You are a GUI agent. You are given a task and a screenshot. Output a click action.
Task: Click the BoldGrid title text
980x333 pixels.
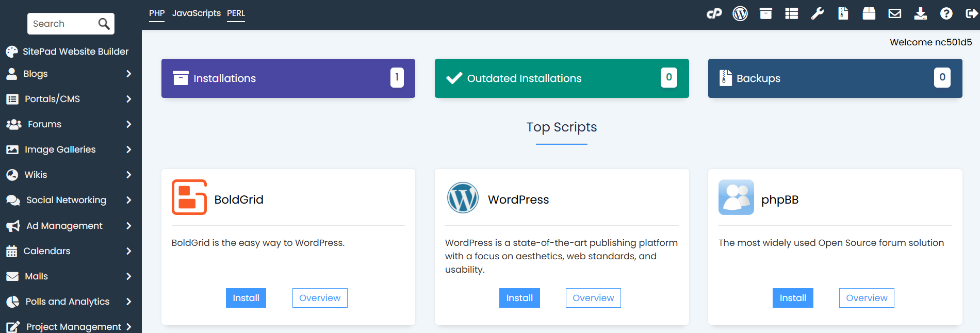pyautogui.click(x=239, y=199)
